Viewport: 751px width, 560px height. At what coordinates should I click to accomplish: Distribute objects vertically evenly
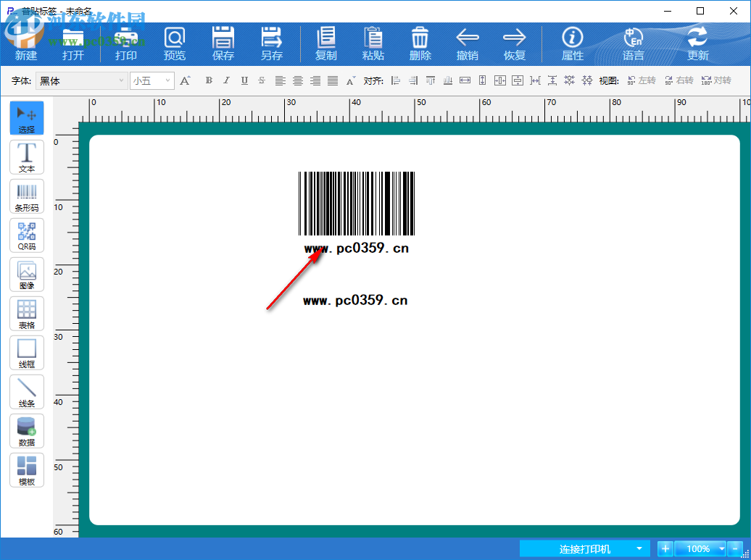552,80
